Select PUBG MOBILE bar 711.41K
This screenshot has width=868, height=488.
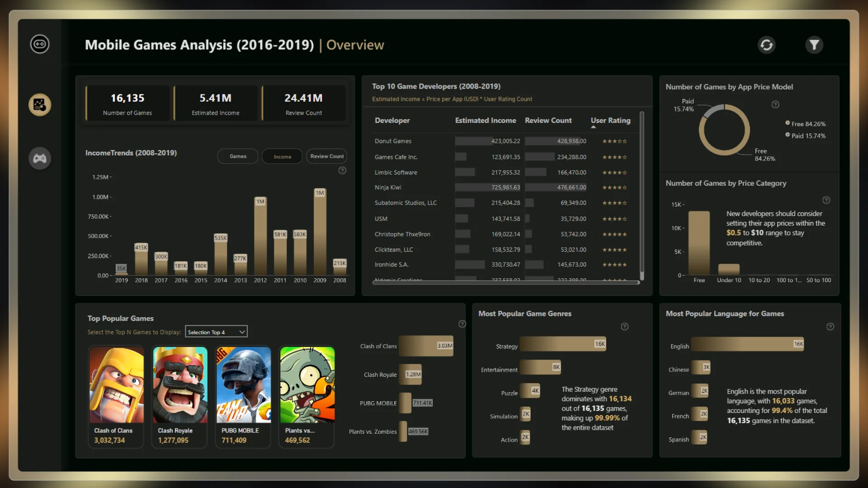point(405,403)
